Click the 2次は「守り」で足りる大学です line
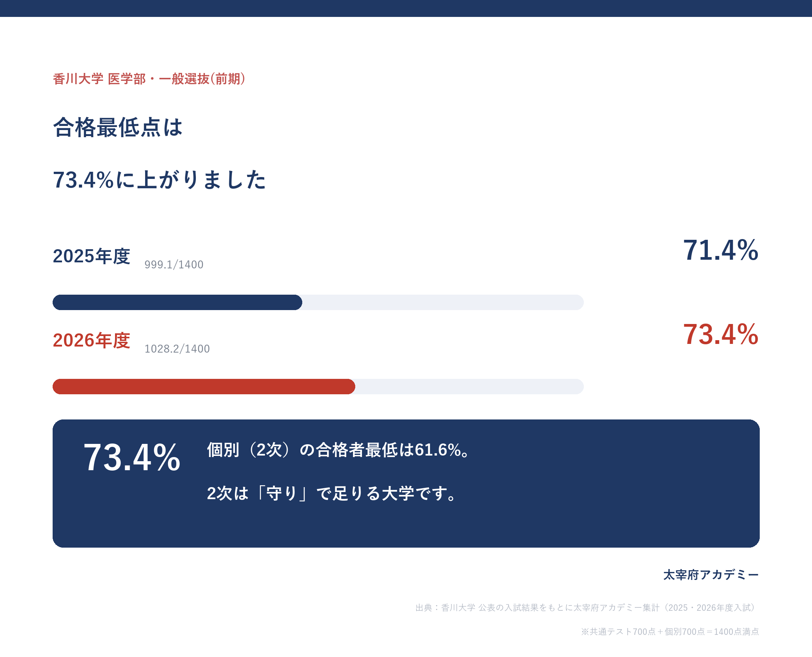 coord(332,493)
